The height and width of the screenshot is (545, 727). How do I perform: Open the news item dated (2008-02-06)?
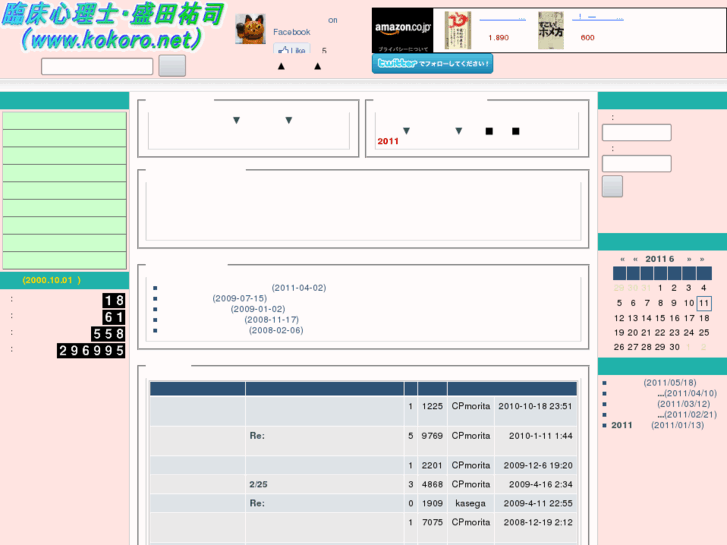point(276,330)
